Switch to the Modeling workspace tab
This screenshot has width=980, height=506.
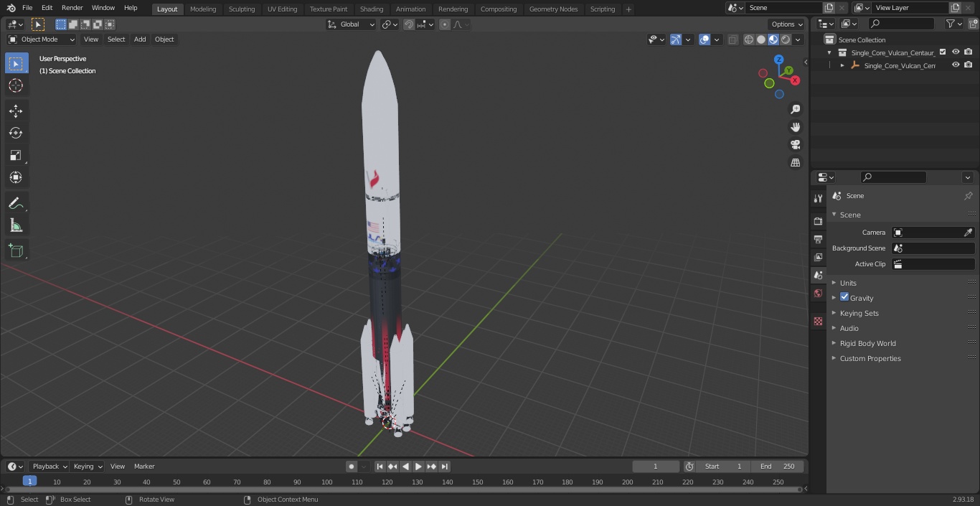(x=203, y=9)
